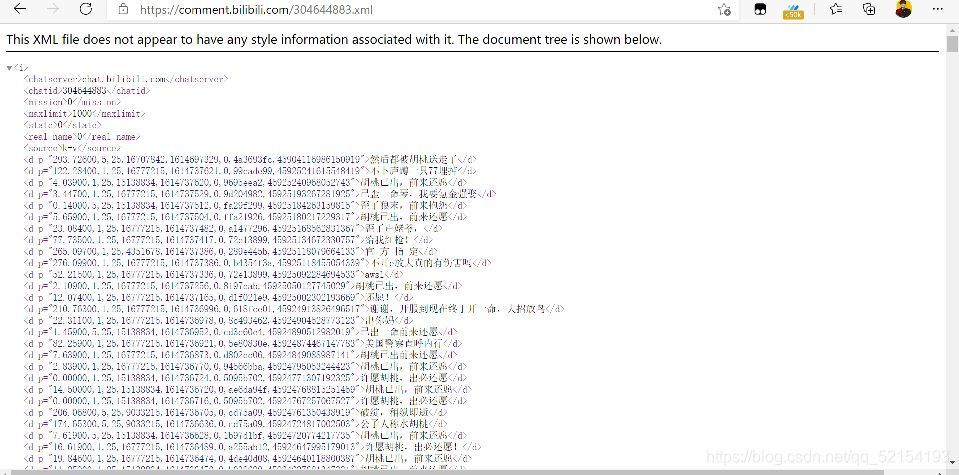Open the Favorites list icon

click(836, 9)
